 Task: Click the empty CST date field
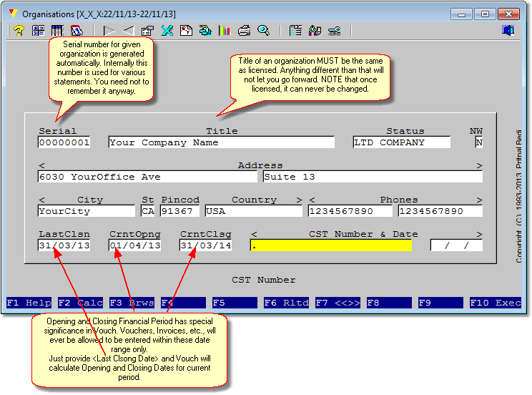(x=457, y=245)
